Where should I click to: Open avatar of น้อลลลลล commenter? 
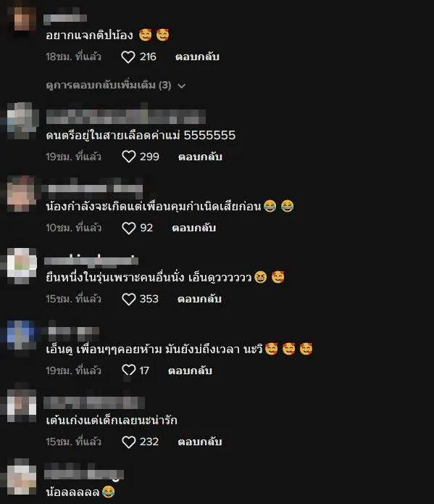coord(22,477)
